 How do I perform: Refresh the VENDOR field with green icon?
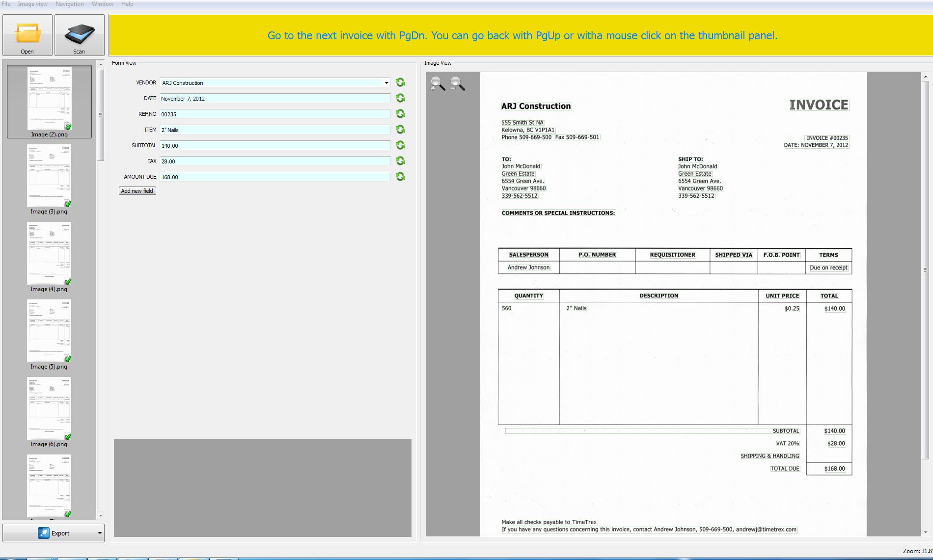[x=400, y=82]
